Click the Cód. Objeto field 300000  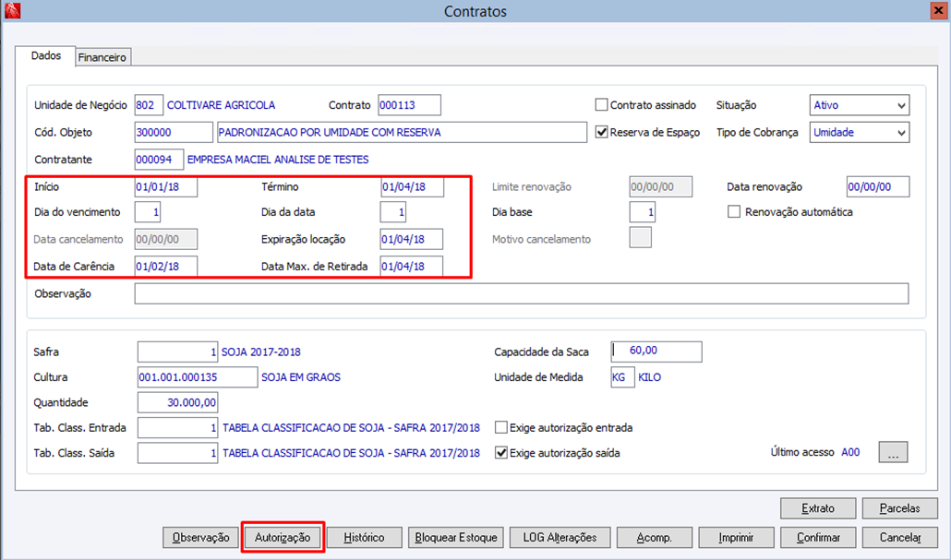click(x=174, y=132)
